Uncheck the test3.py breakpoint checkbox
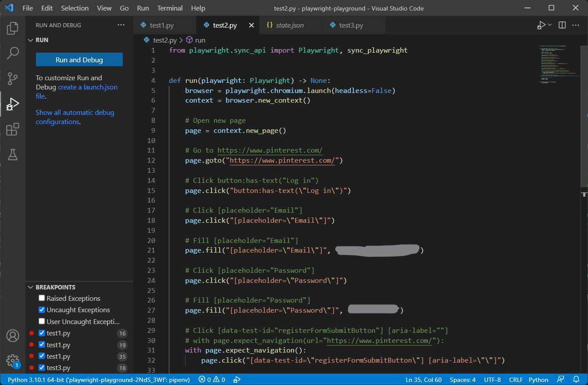Screen dimensions: 588x385 (42, 368)
